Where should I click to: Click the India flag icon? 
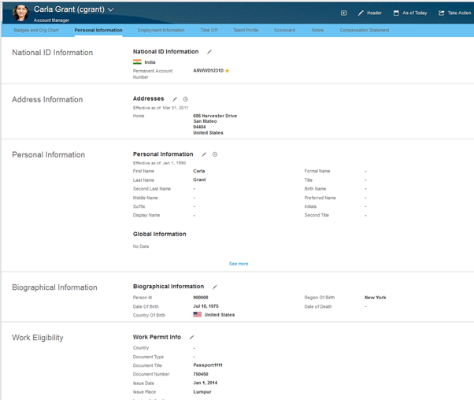coord(137,62)
